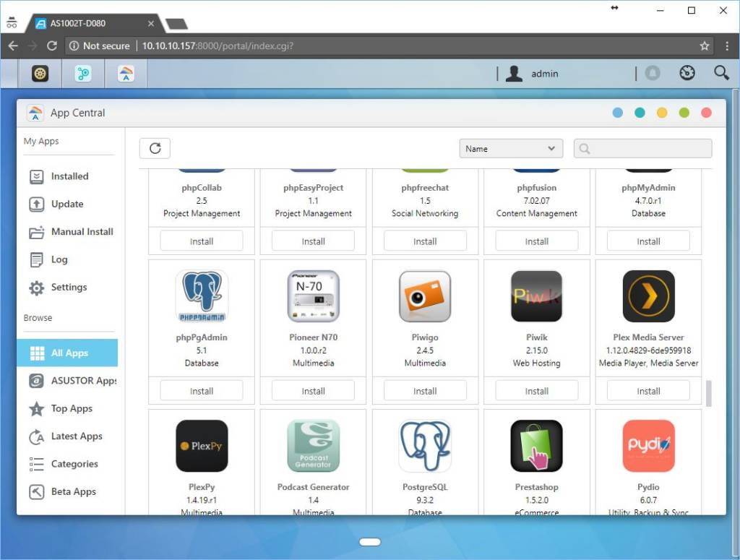This screenshot has width=740, height=560.
Task: Install Piwigo
Action: coord(425,391)
